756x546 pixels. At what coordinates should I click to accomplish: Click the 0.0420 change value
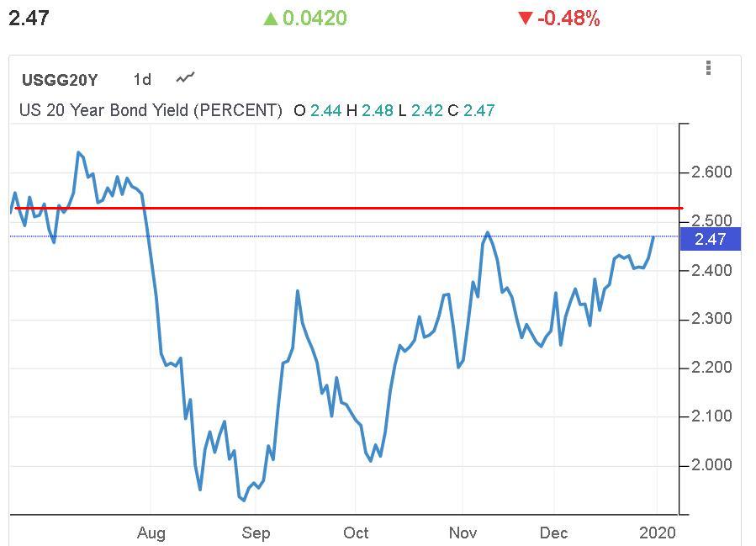315,19
